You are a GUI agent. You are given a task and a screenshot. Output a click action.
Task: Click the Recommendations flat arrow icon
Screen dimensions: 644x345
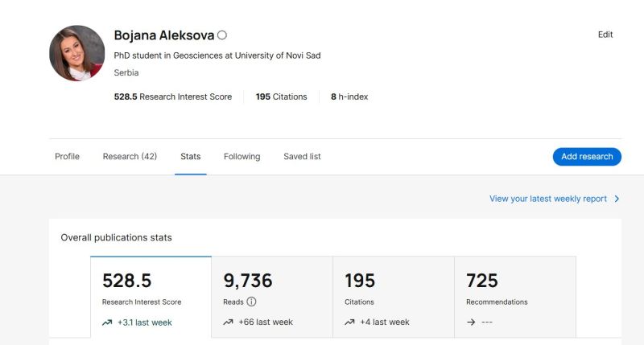pyautogui.click(x=470, y=322)
